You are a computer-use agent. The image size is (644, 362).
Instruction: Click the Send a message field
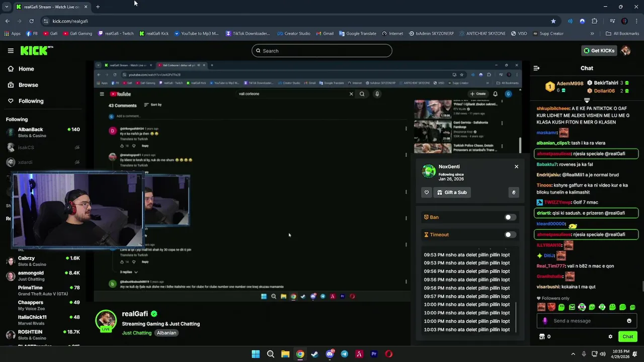587,321
